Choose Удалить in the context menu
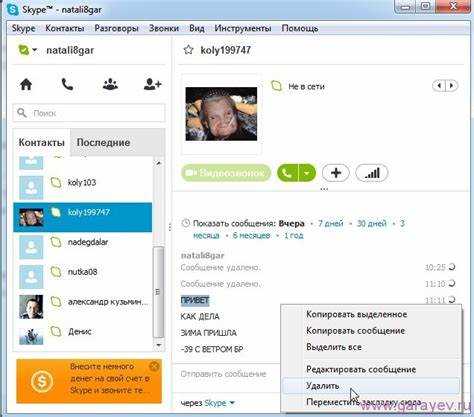 [x=371, y=386]
